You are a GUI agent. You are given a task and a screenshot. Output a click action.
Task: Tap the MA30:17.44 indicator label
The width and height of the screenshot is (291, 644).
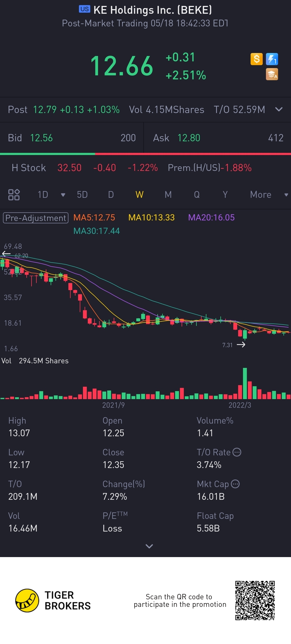(x=96, y=231)
